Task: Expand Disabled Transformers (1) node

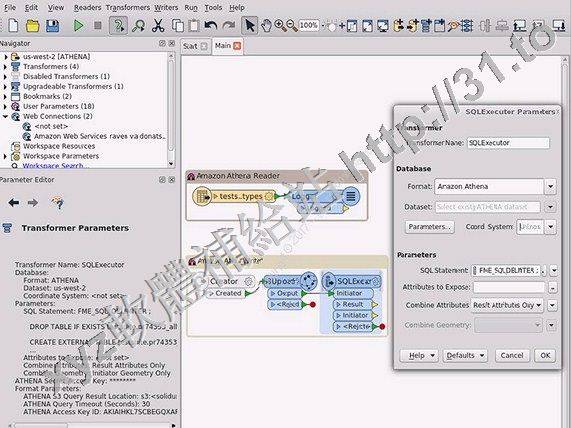Action: tap(5, 76)
